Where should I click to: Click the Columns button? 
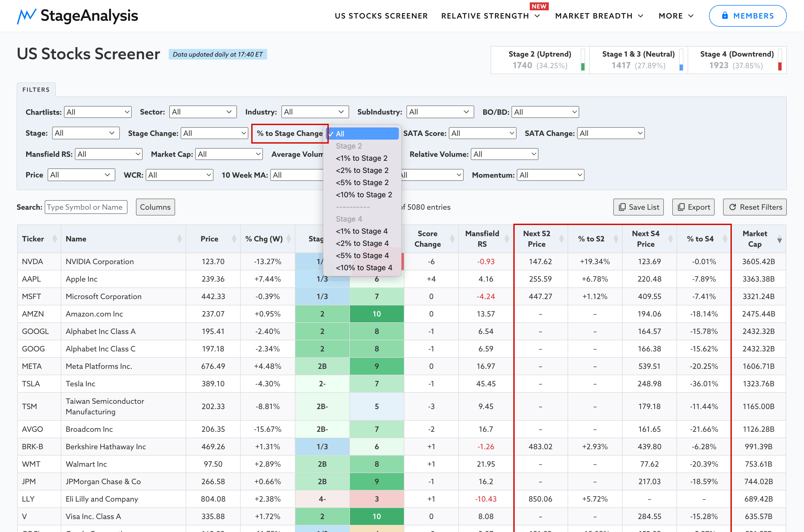pos(156,207)
